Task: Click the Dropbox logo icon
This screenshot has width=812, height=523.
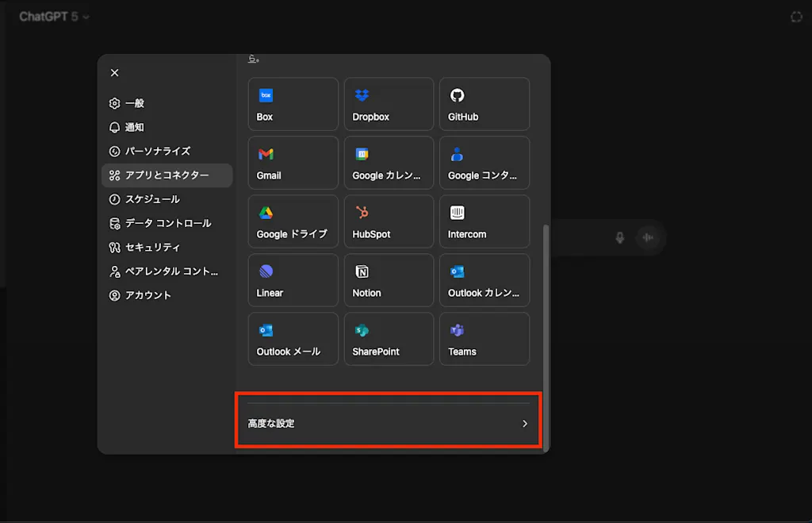Action: coord(362,95)
